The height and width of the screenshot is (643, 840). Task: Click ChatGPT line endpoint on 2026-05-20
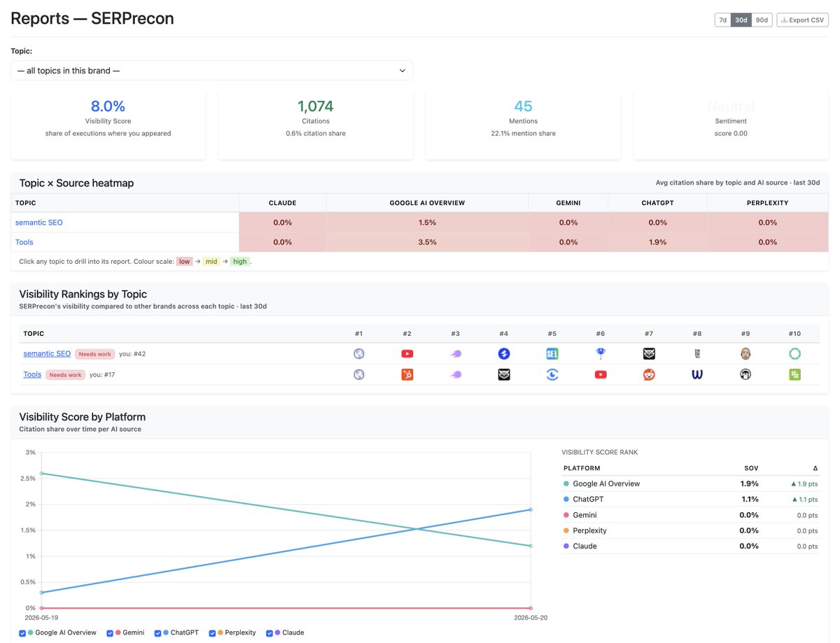531,509
